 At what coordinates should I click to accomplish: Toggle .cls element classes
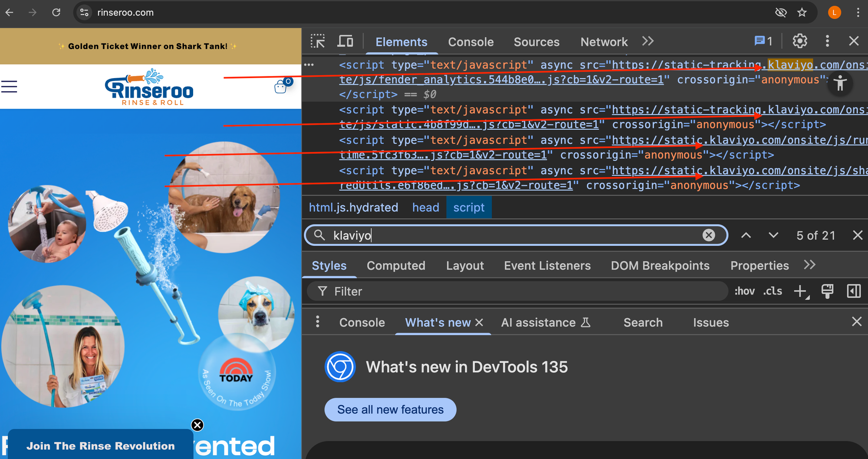tap(773, 291)
